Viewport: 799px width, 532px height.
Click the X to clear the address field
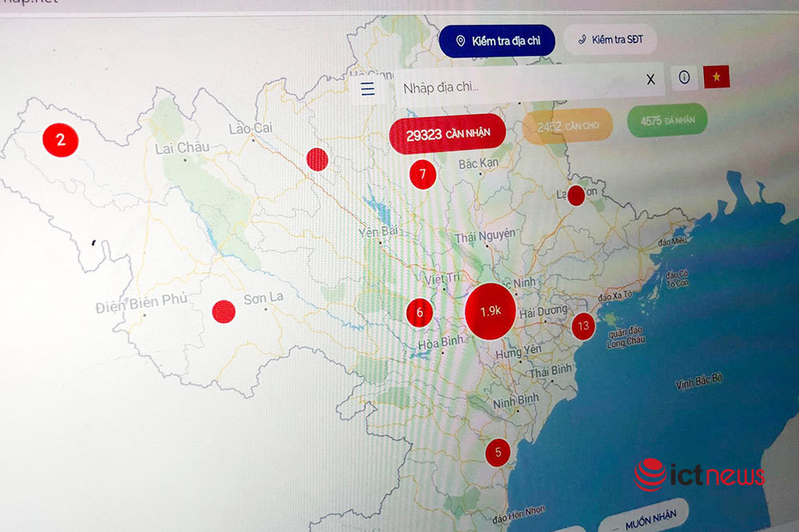pos(650,80)
